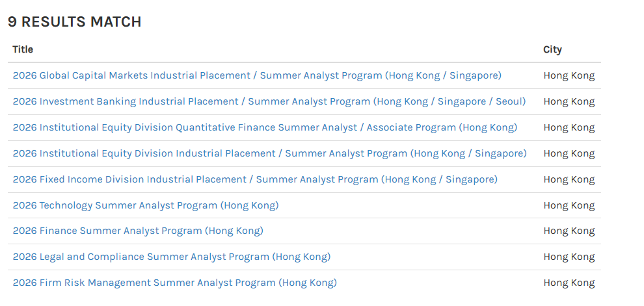Select Hong Kong city in Firm Risk Management row
644x306 pixels.
(569, 283)
